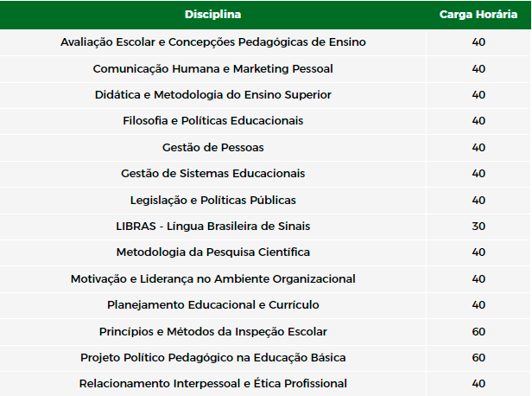
Task: Select Filosofia e Políticas Educacionais
Action: [x=212, y=121]
